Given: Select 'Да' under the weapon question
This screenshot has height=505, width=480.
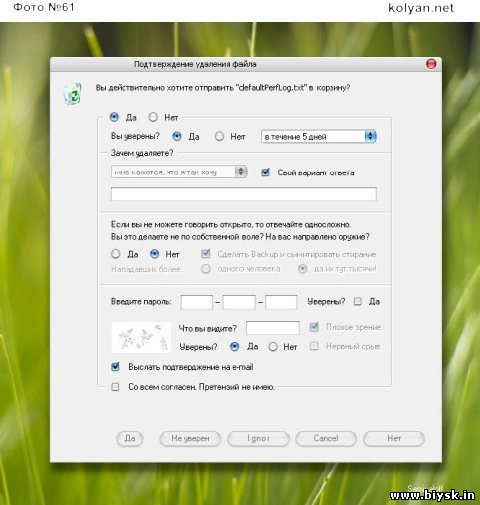Looking at the screenshot, I should click(116, 254).
